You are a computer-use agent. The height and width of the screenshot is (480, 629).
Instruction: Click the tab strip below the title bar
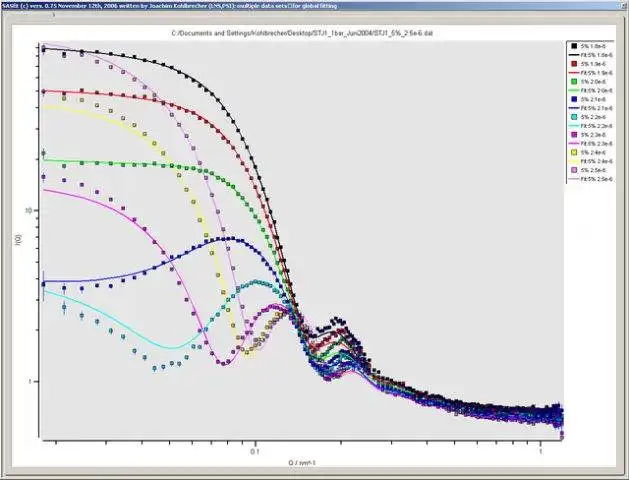click(x=28, y=14)
